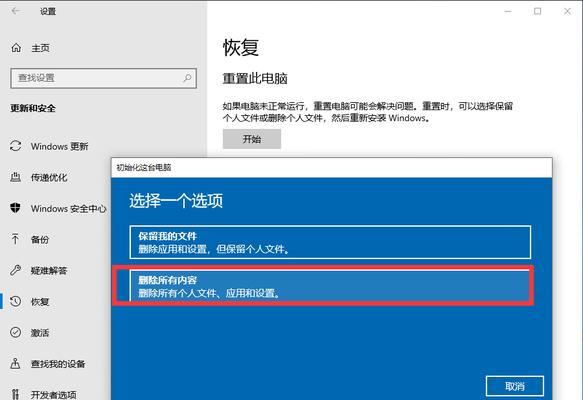
Task: Open the 主页 home icon
Action: [16, 48]
